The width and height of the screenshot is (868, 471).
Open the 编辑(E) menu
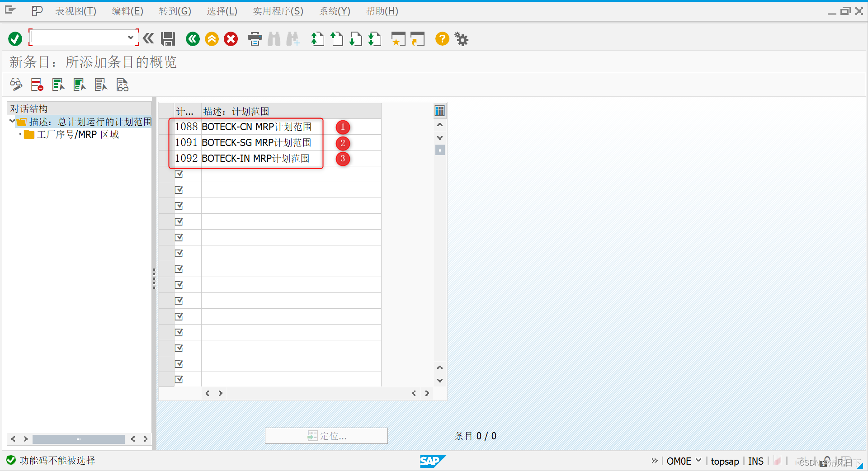coord(127,11)
